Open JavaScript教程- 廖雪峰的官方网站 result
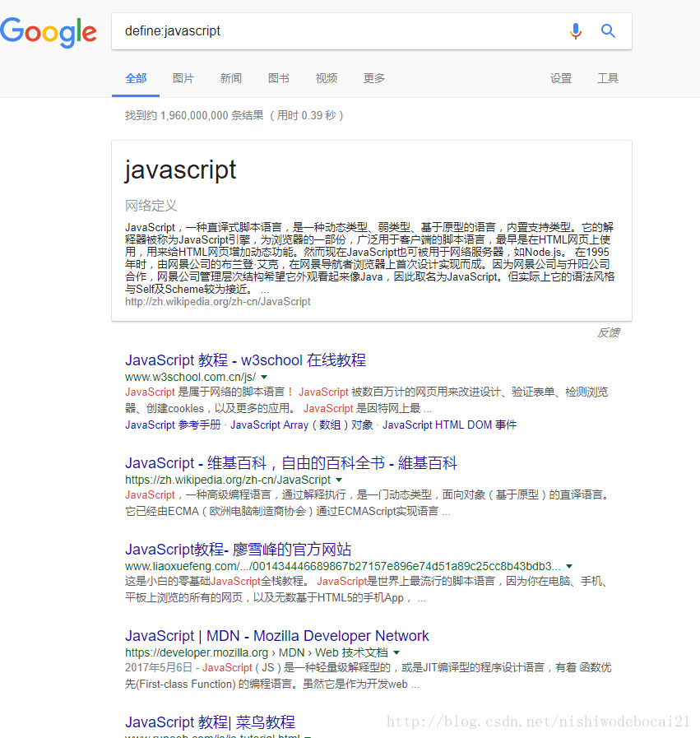Viewport: 700px width, 738px height. (x=238, y=550)
